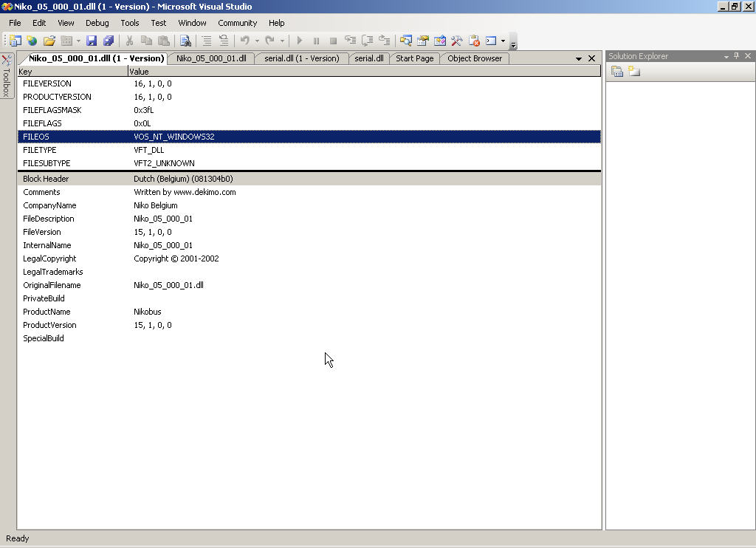Click the Step Over icon
This screenshot has height=548, width=756.
(368, 41)
